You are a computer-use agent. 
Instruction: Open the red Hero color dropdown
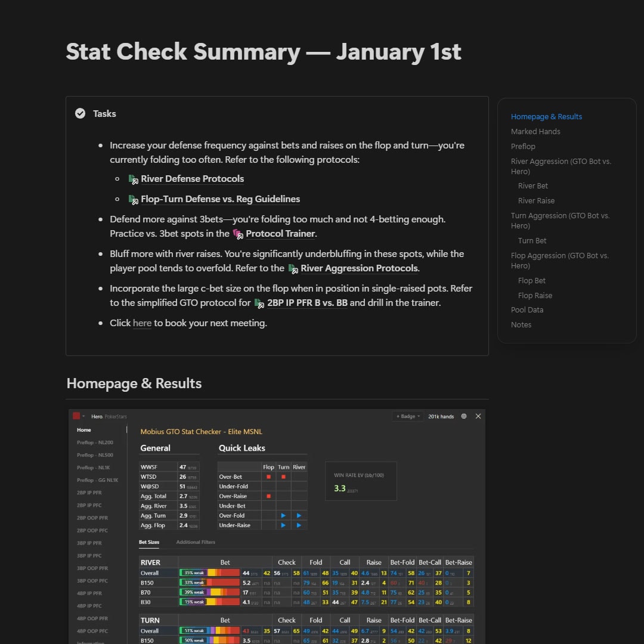79,416
